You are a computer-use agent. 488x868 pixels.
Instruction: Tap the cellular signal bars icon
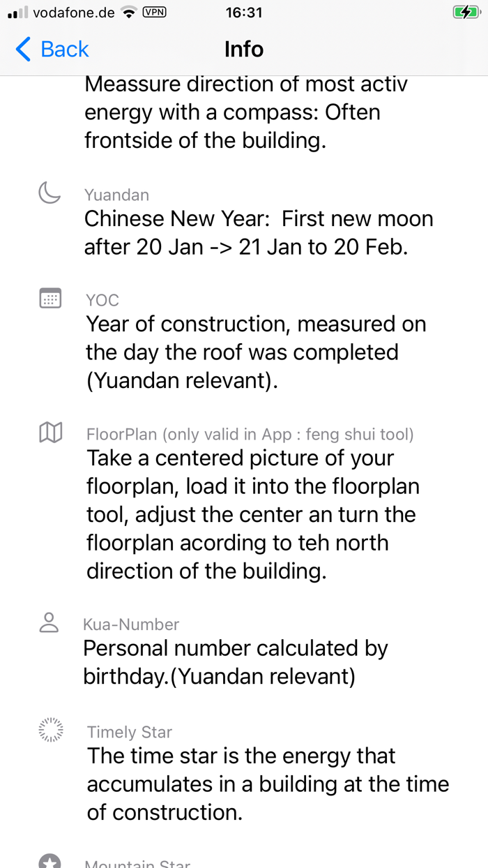tap(15, 11)
